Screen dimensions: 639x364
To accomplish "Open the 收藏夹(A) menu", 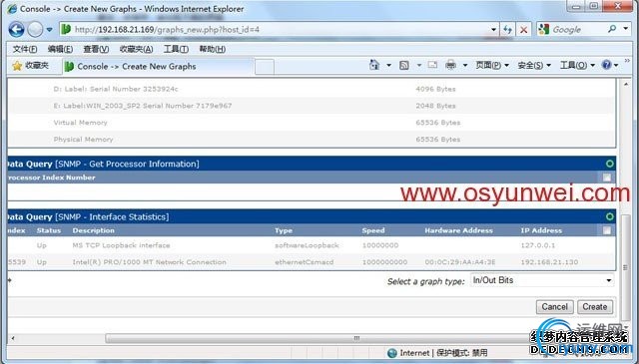I will point(136,49).
